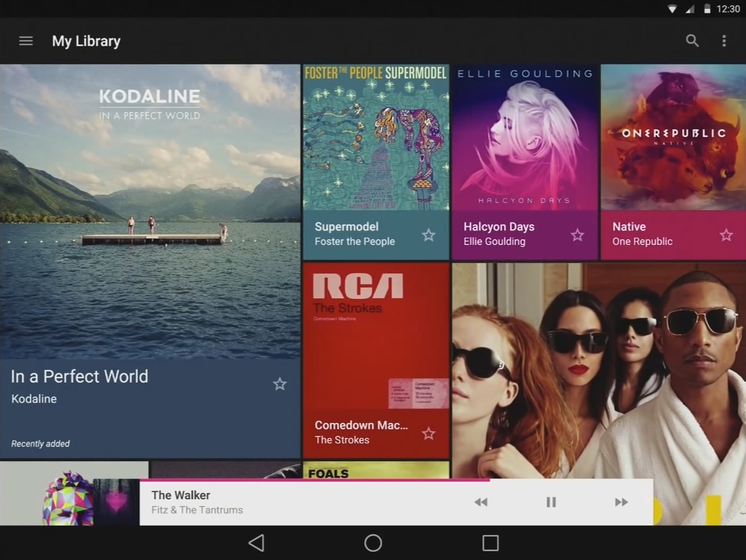
Task: Tap the Wi-Fi status icon
Action: click(672, 9)
